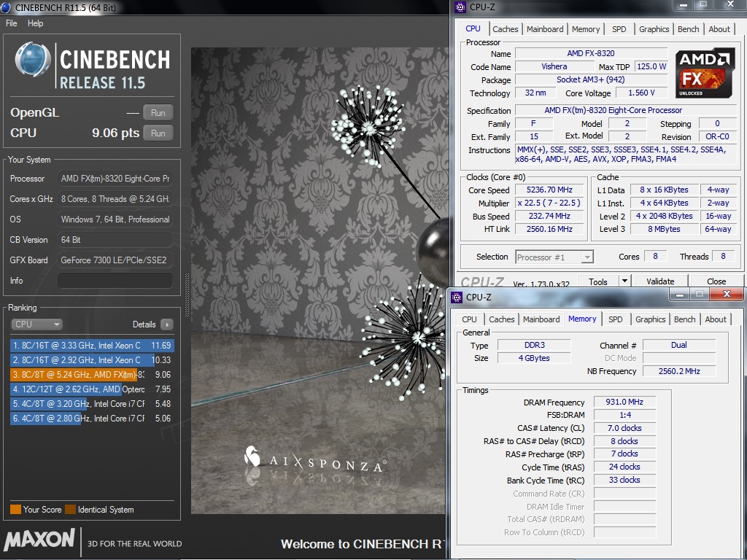Minimize the bottom CPU-Z Memory window

coord(680,295)
